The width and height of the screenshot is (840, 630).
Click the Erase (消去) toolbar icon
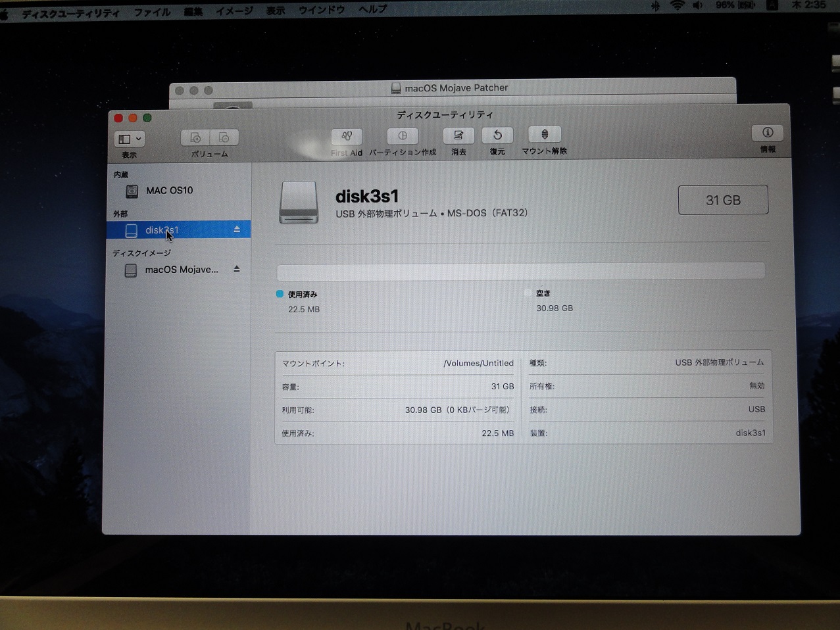[x=458, y=135]
